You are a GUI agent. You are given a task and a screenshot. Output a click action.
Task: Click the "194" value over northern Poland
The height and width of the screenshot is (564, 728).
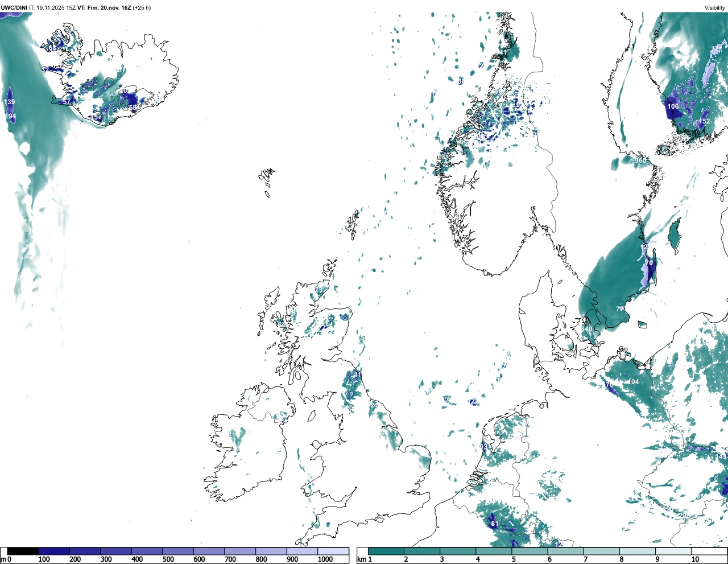tap(634, 382)
